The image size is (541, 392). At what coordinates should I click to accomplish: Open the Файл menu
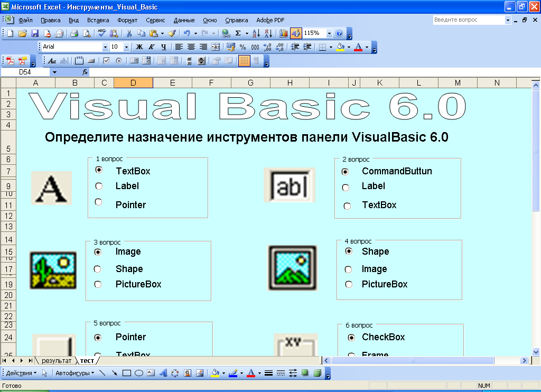(x=25, y=20)
